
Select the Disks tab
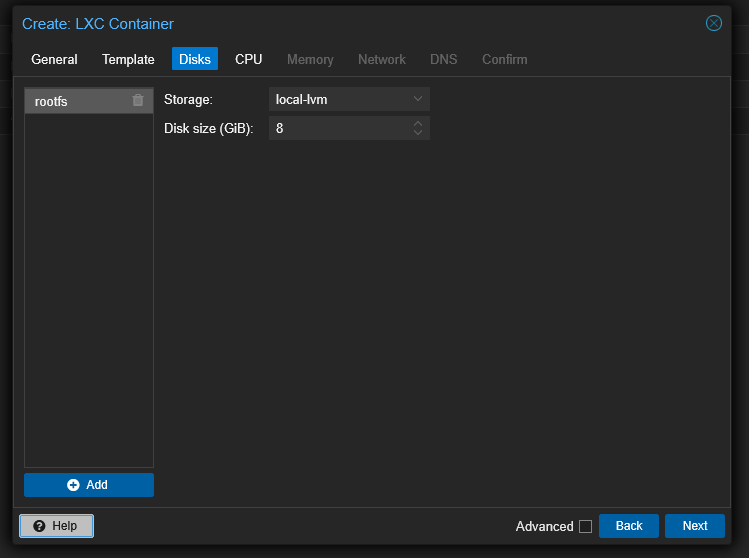[x=195, y=59]
